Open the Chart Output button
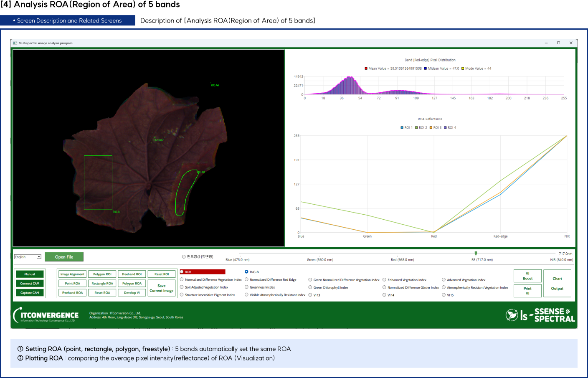Image resolution: width=588 pixels, height=378 pixels. tap(557, 283)
